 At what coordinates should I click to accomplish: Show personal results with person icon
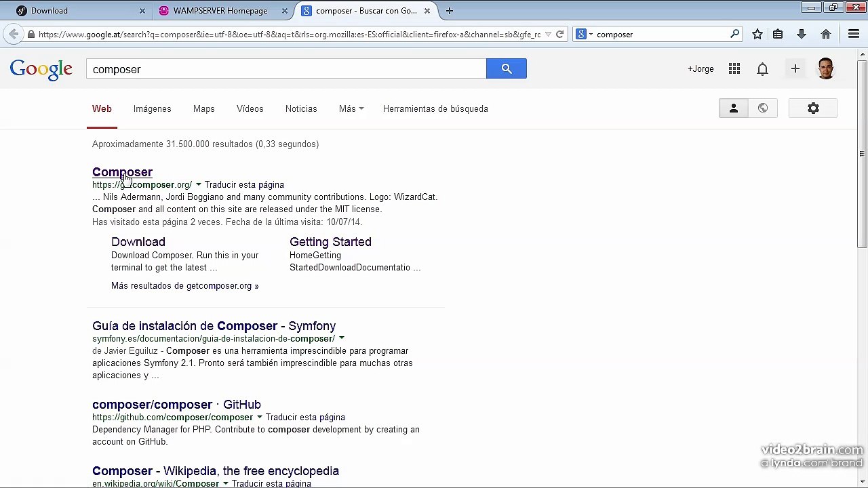pos(733,108)
